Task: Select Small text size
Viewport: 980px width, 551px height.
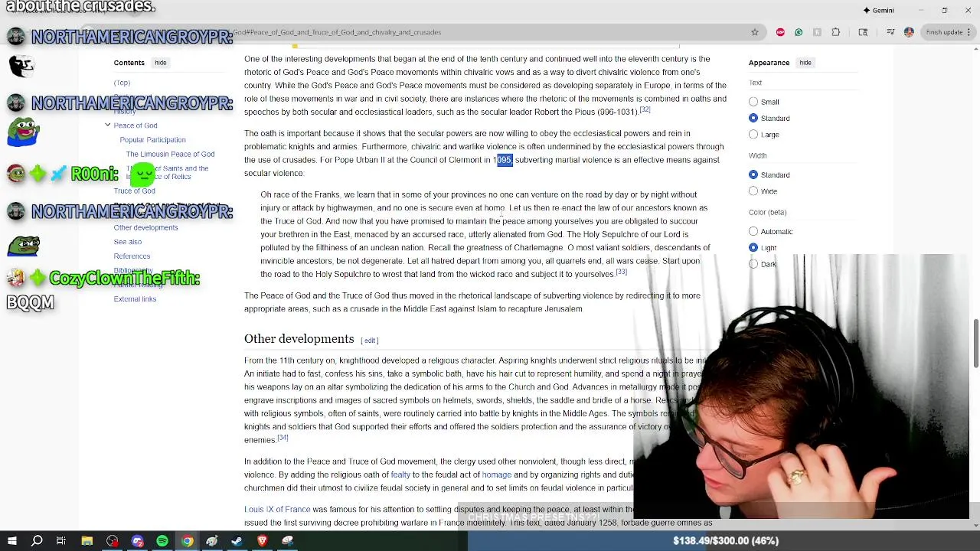Action: coord(753,102)
